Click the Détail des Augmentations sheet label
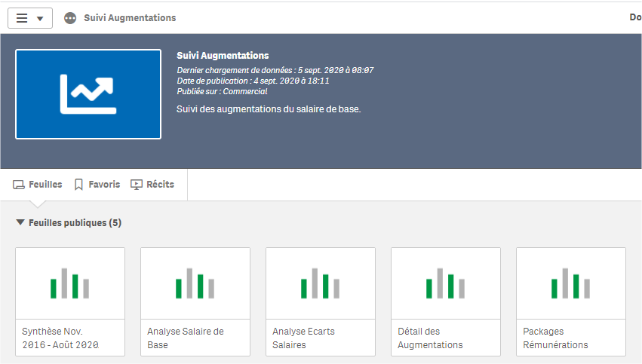 click(x=430, y=338)
